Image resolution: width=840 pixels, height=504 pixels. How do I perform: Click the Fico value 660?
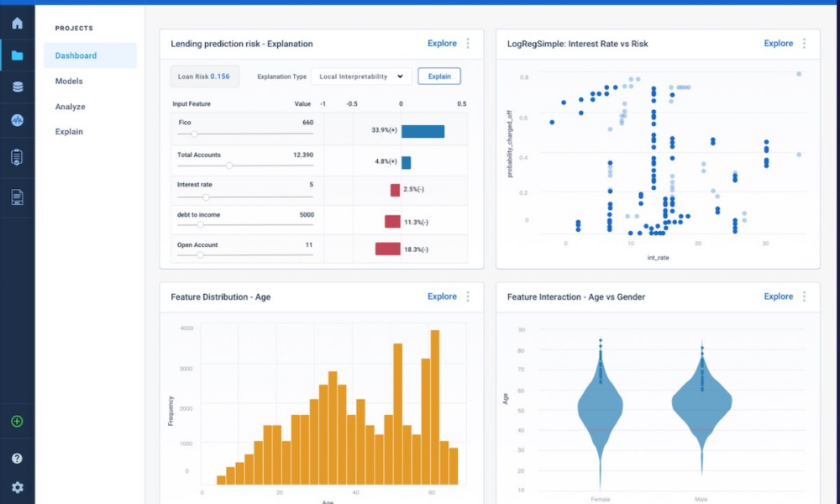click(x=307, y=123)
